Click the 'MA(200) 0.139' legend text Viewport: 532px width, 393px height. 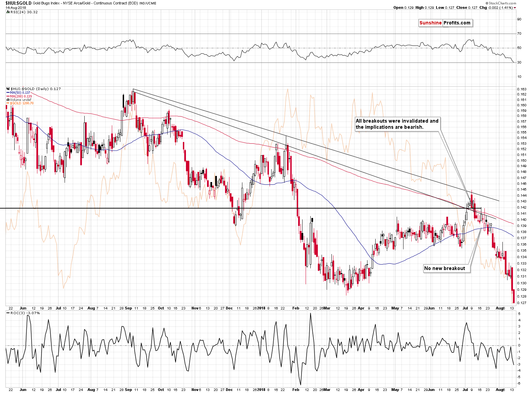click(x=21, y=96)
